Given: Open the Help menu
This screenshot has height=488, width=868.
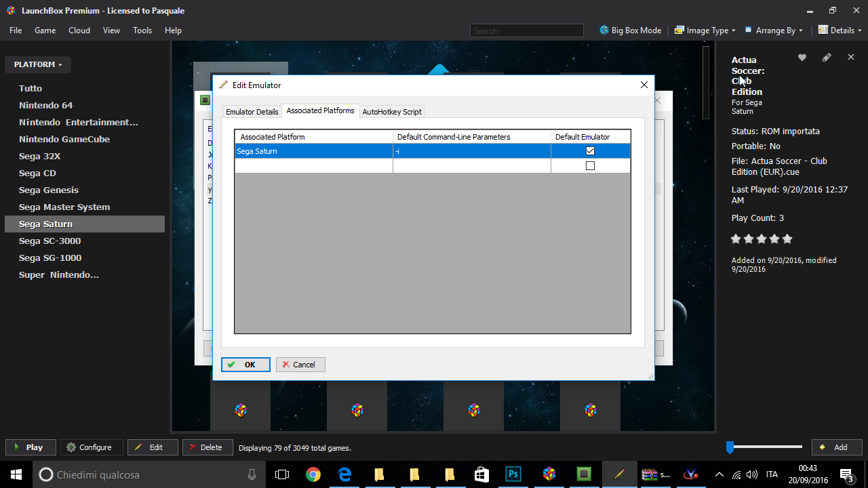Looking at the screenshot, I should coord(173,30).
